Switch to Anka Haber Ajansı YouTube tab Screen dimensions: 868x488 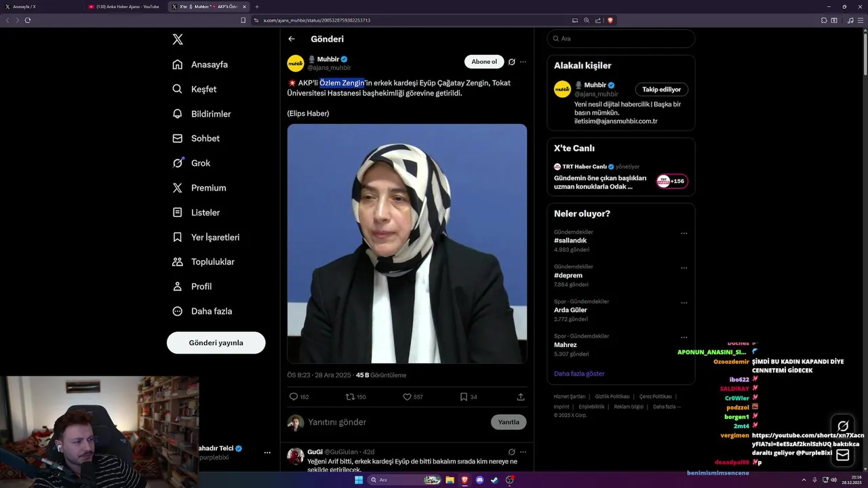(x=125, y=6)
